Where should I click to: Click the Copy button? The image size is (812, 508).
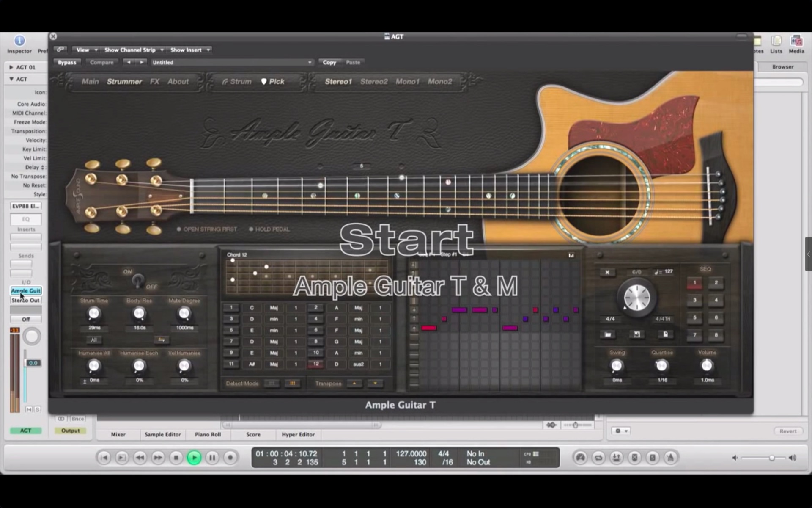pos(329,62)
